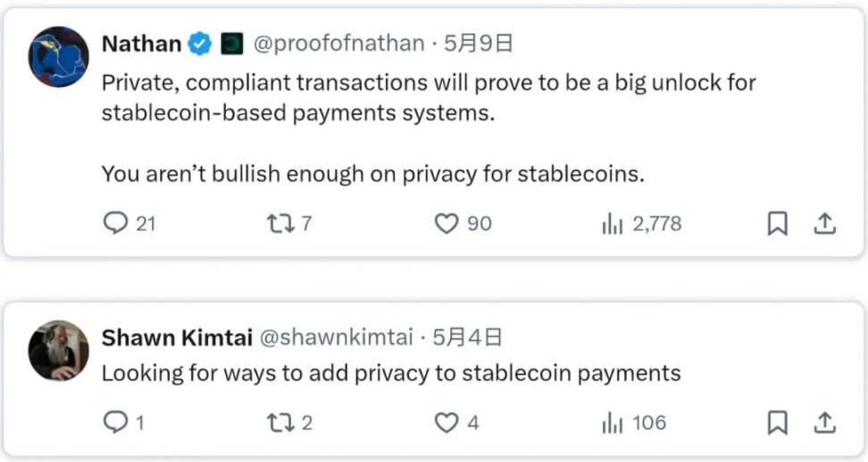The width and height of the screenshot is (868, 462).
Task: Share Nathan's tweet
Action: [x=824, y=223]
